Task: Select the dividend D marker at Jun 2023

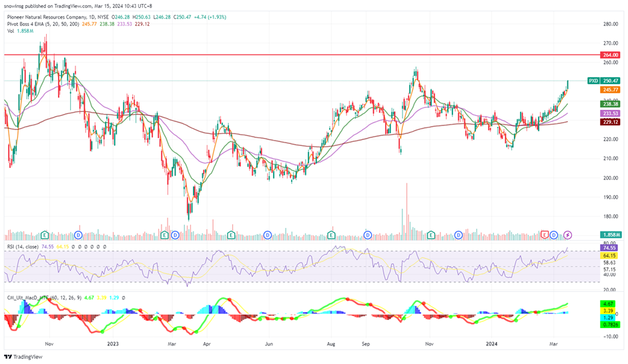Action: point(268,235)
